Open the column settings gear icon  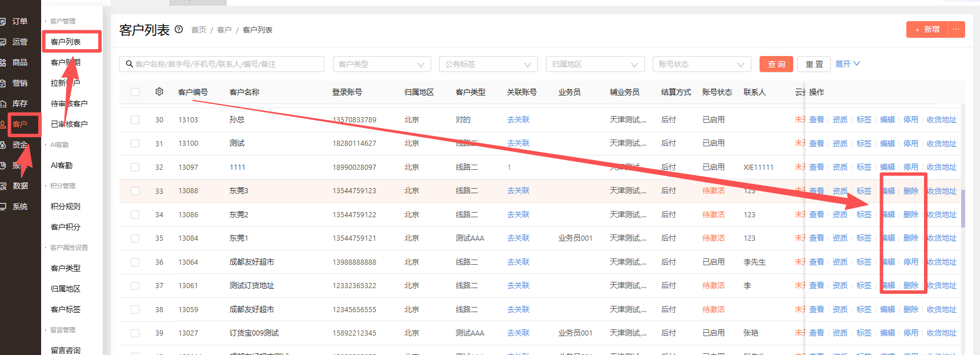pyautogui.click(x=159, y=91)
